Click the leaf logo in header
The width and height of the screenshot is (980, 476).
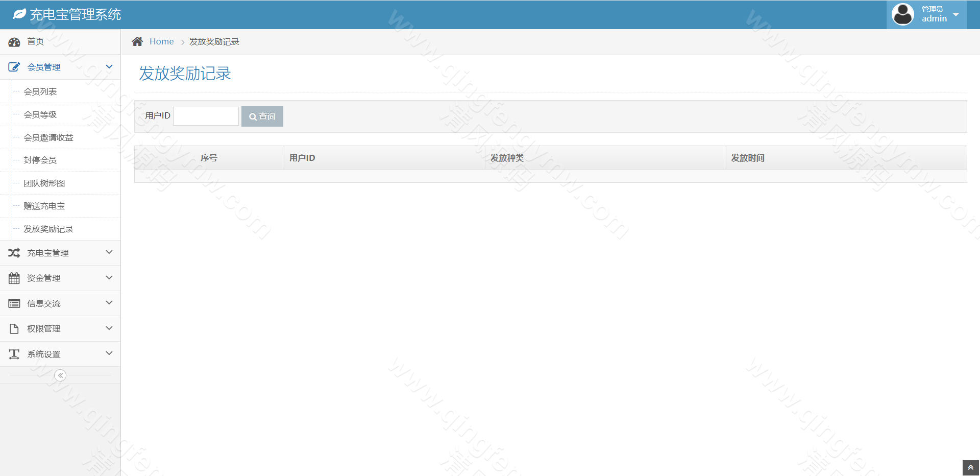pyautogui.click(x=19, y=14)
